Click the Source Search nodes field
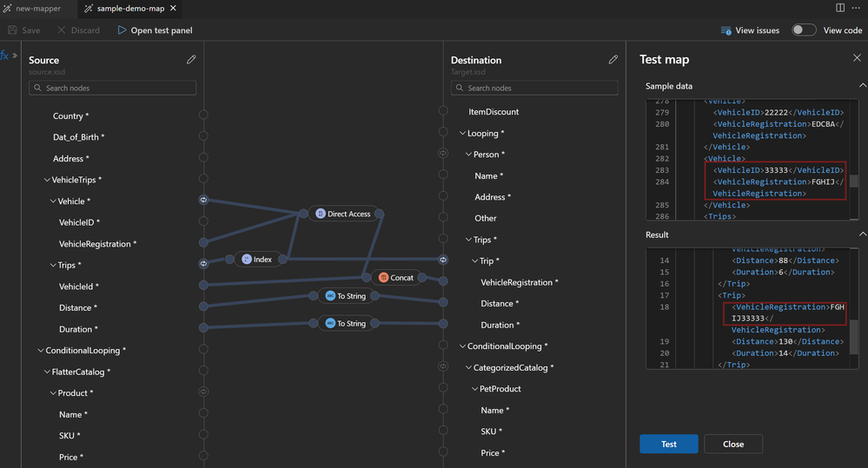The image size is (868, 468). (x=113, y=88)
